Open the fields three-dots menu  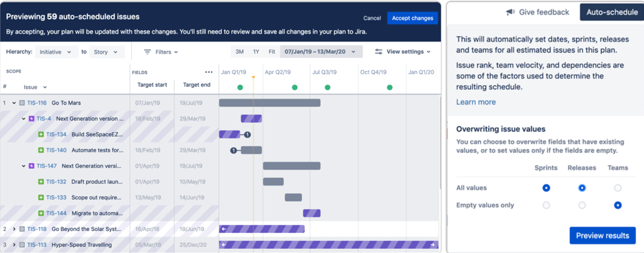[208, 72]
